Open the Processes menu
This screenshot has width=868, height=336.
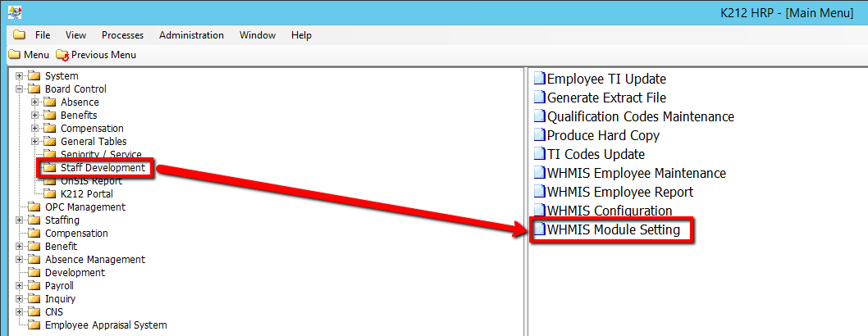[122, 35]
